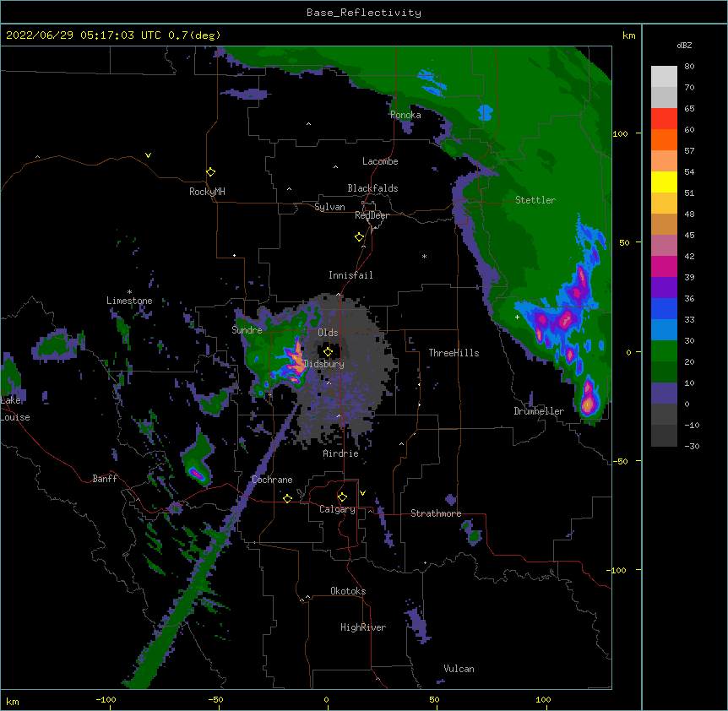Click the yellow diamond marker above Calgary label
The height and width of the screenshot is (711, 728).
coord(342,497)
